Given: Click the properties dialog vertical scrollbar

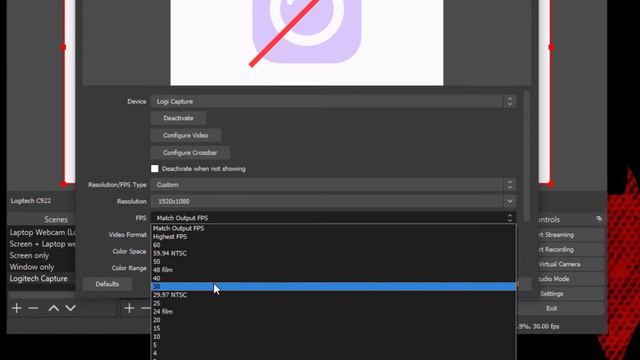Looking at the screenshot, I should click(x=526, y=155).
